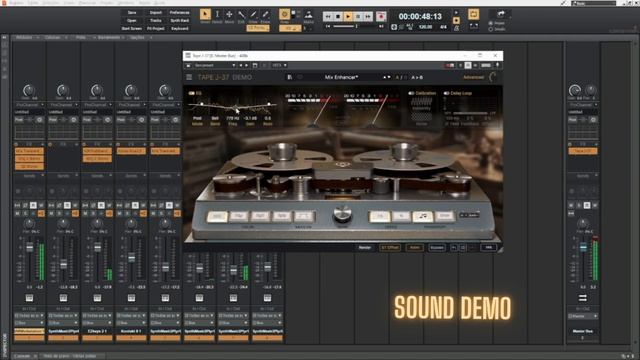This screenshot has height=360, width=640.
Task: Activate the Edit tool
Action: pyautogui.click(x=242, y=15)
